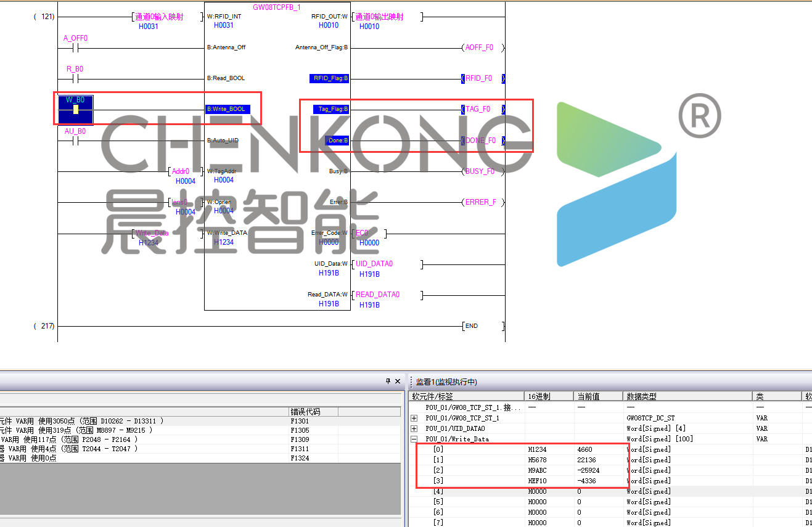The height and width of the screenshot is (527, 812).
Task: Collapse POU_01/Write_Data tree row
Action: (414, 439)
